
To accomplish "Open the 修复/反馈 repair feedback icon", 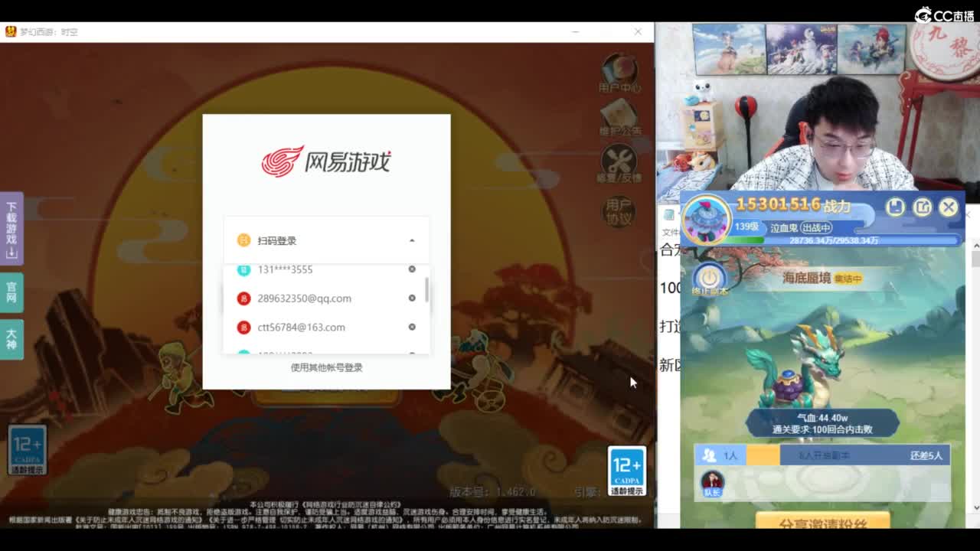I will (x=619, y=164).
